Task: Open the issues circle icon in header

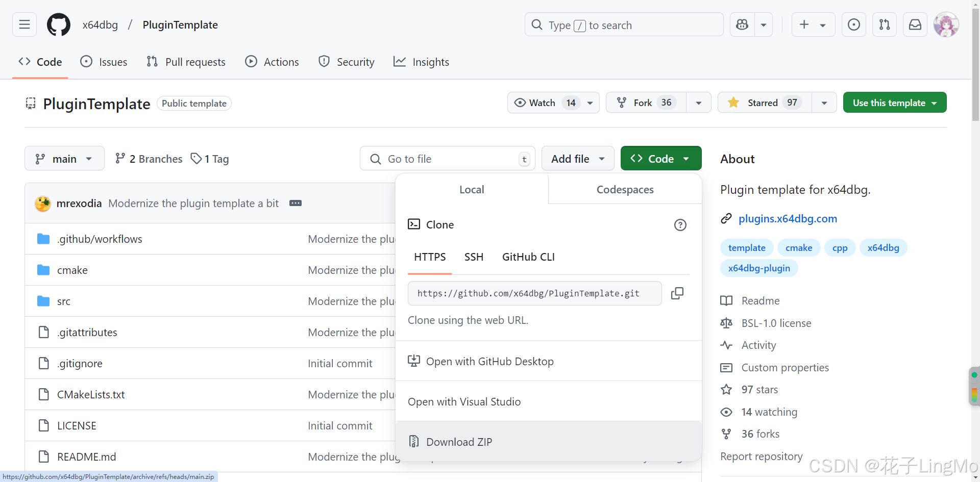Action: coord(854,24)
